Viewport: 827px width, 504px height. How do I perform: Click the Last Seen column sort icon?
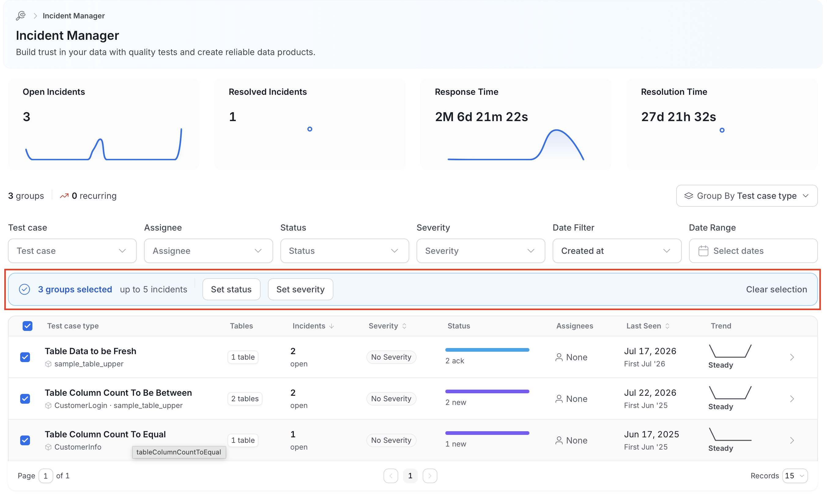pos(667,326)
